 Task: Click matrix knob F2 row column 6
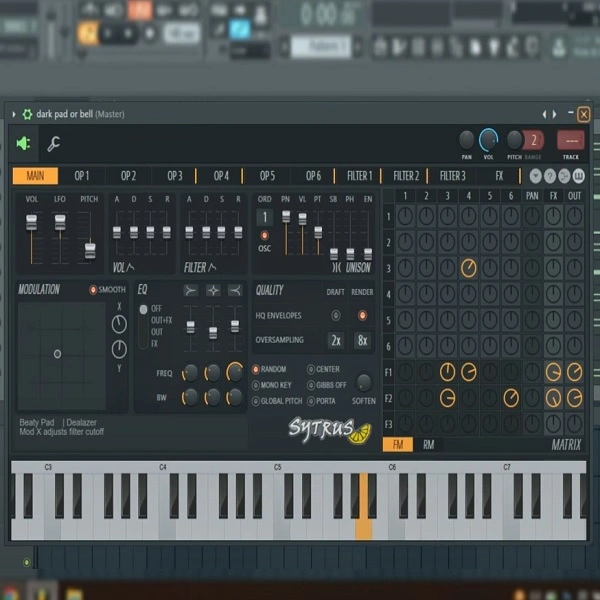pyautogui.click(x=511, y=398)
